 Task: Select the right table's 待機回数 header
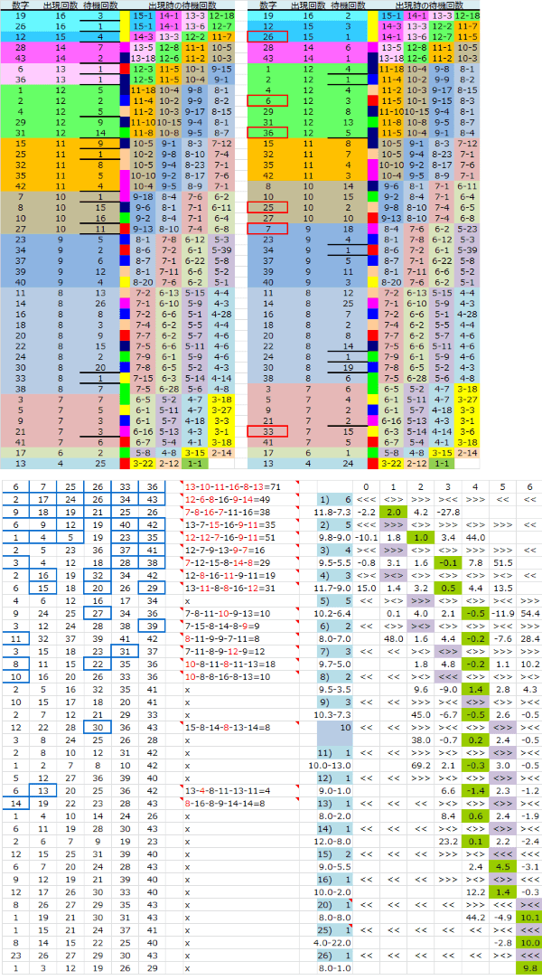point(346,5)
